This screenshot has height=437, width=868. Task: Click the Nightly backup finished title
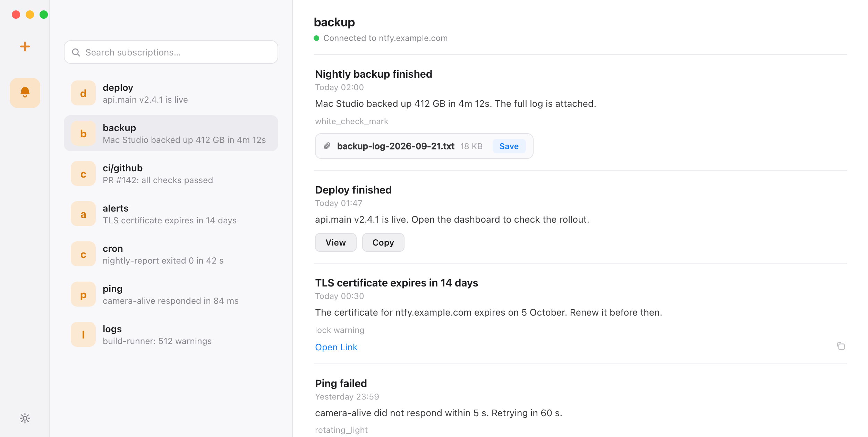tap(373, 74)
